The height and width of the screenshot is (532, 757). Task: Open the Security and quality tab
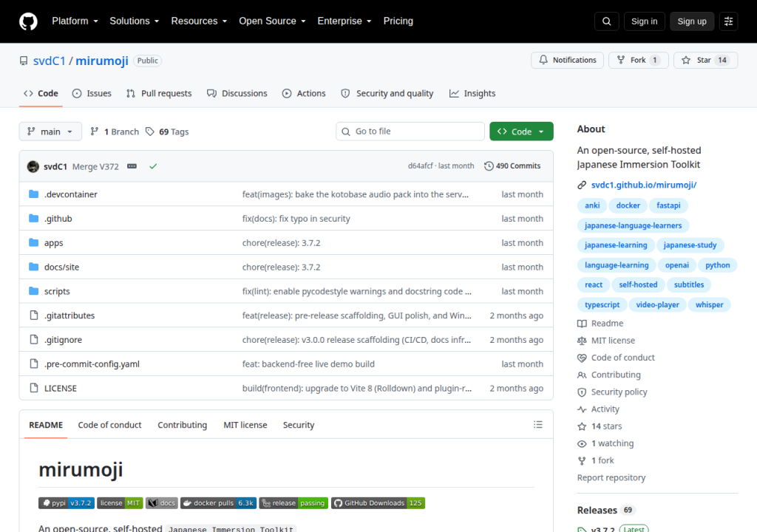tap(387, 94)
